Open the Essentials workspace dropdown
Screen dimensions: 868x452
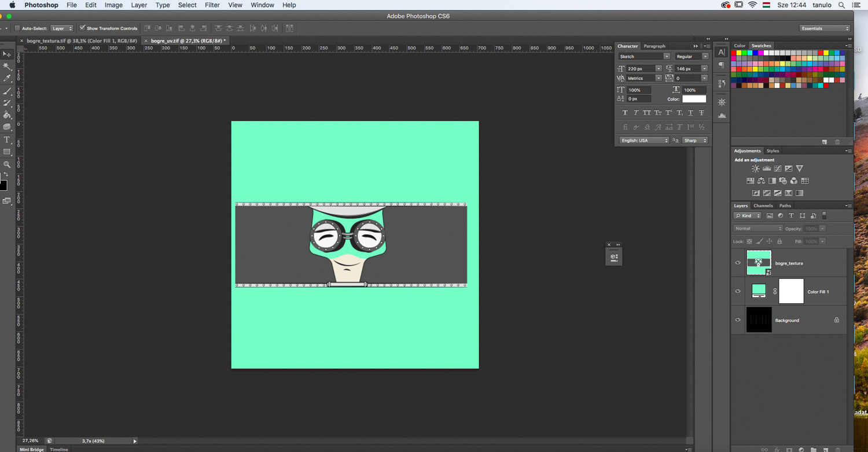click(825, 28)
